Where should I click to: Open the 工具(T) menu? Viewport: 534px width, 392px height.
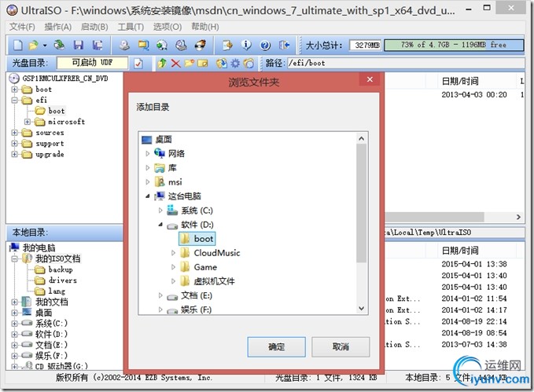(x=131, y=27)
